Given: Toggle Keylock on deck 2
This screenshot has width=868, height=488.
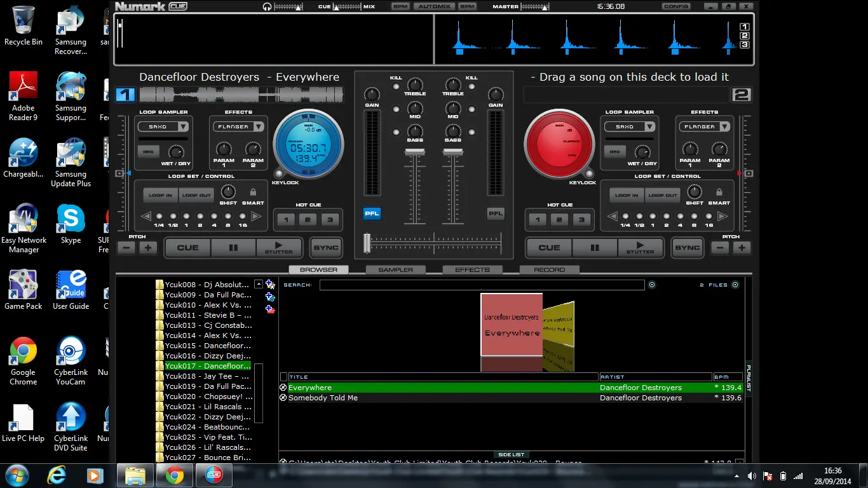Looking at the screenshot, I should (x=588, y=174).
